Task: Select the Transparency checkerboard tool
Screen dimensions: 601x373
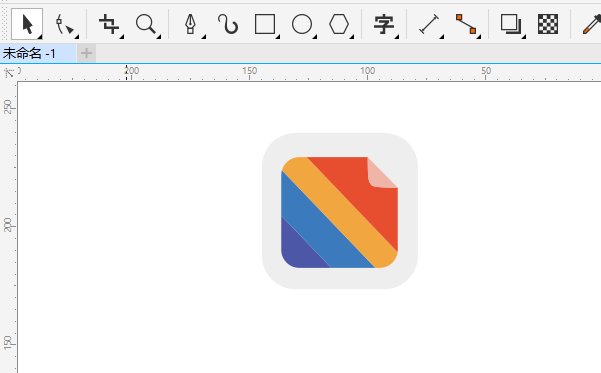Action: [x=548, y=24]
